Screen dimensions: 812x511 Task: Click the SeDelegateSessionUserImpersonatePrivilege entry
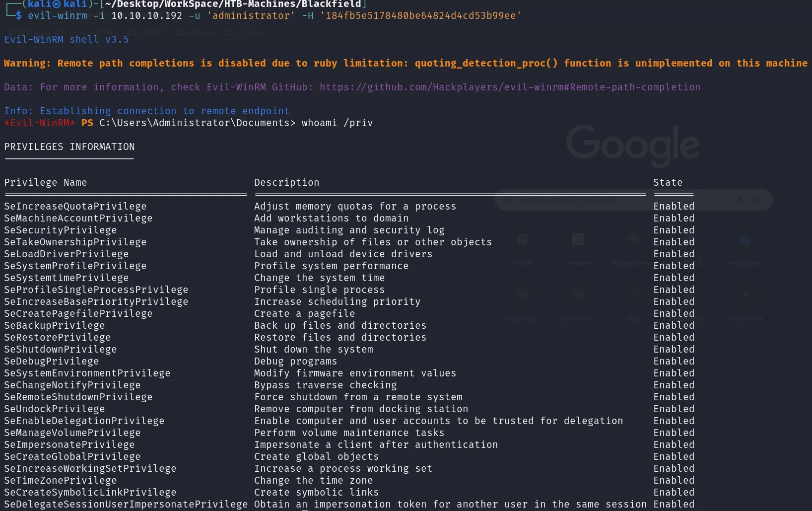(x=126, y=505)
